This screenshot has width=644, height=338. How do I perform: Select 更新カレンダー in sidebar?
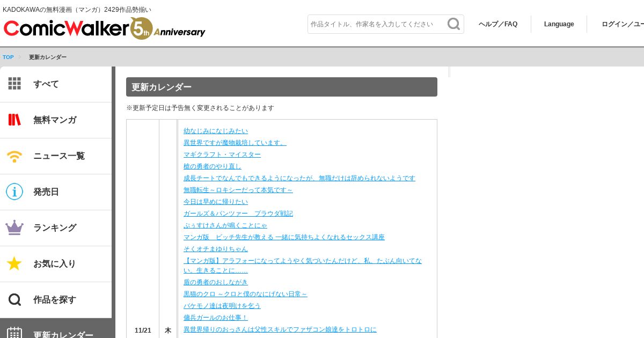[x=56, y=328]
